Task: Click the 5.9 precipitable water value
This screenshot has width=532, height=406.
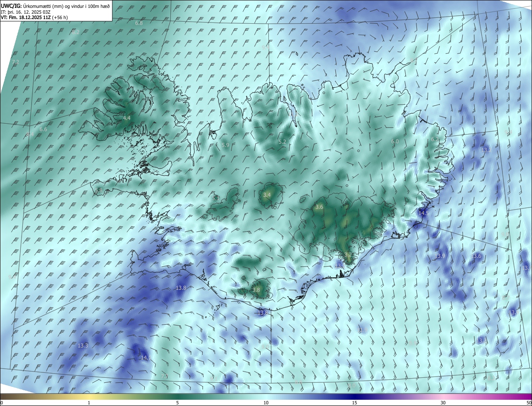Action: (x=225, y=145)
